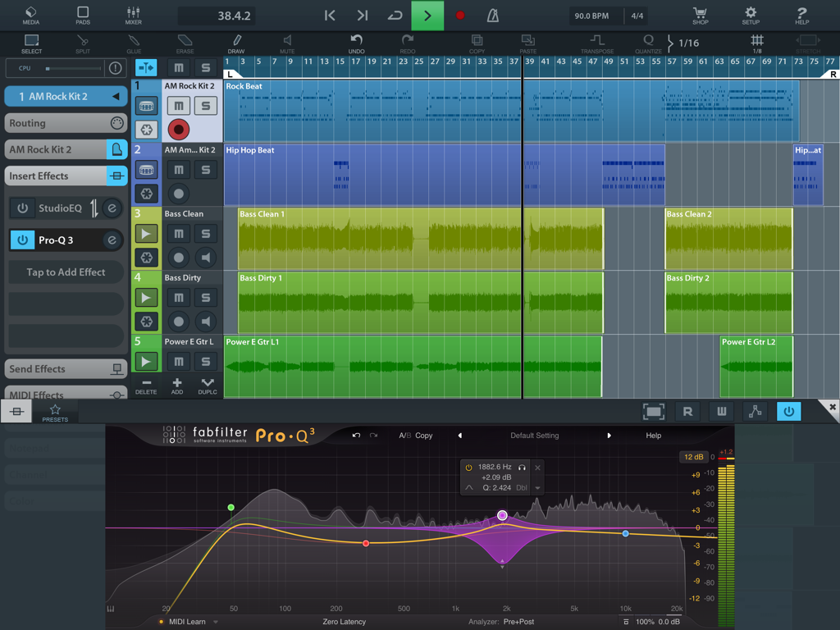Viewport: 840px width, 630px height.
Task: Open Help in the Pro-Q 3 header
Action: (x=653, y=436)
